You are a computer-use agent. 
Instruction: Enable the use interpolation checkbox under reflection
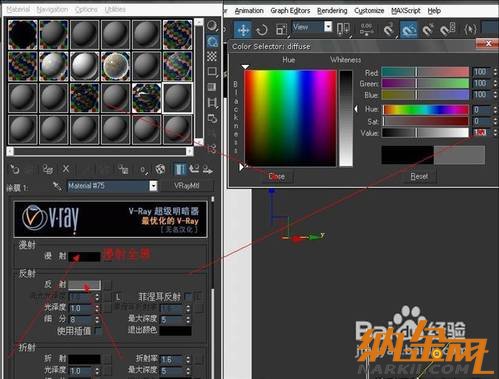pos(98,331)
